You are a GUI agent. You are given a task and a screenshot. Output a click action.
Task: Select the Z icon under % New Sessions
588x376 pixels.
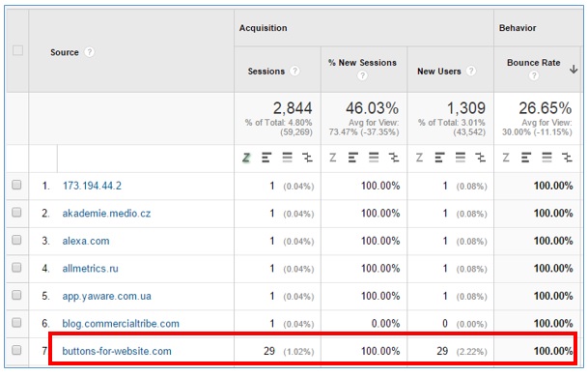pyautogui.click(x=333, y=158)
